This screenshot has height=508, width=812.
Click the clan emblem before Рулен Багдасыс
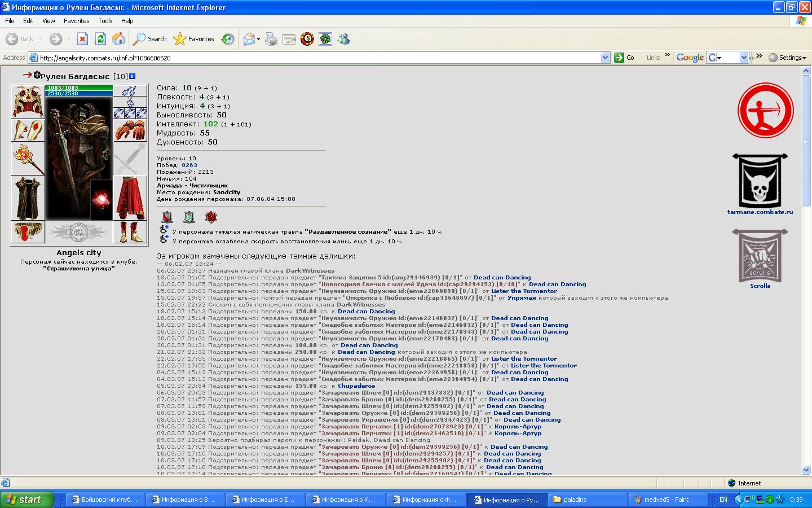(37, 75)
